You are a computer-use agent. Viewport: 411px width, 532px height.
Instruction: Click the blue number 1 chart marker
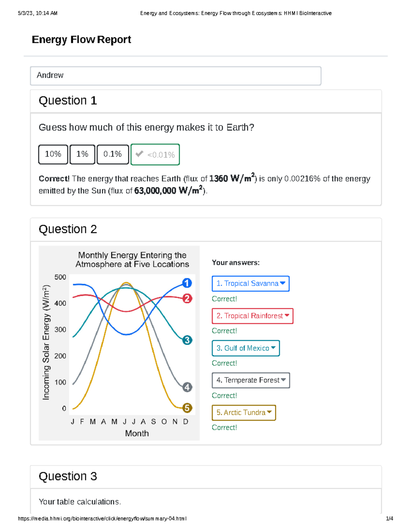tap(187, 283)
